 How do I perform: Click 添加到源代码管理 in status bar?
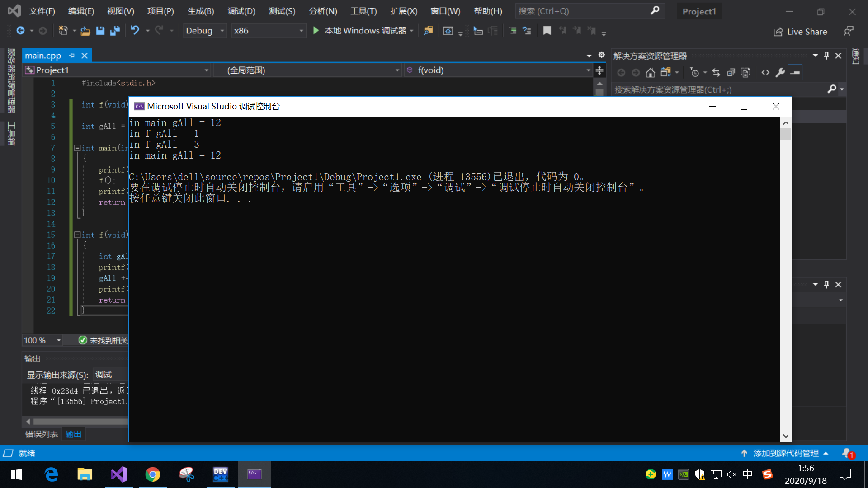(x=786, y=453)
